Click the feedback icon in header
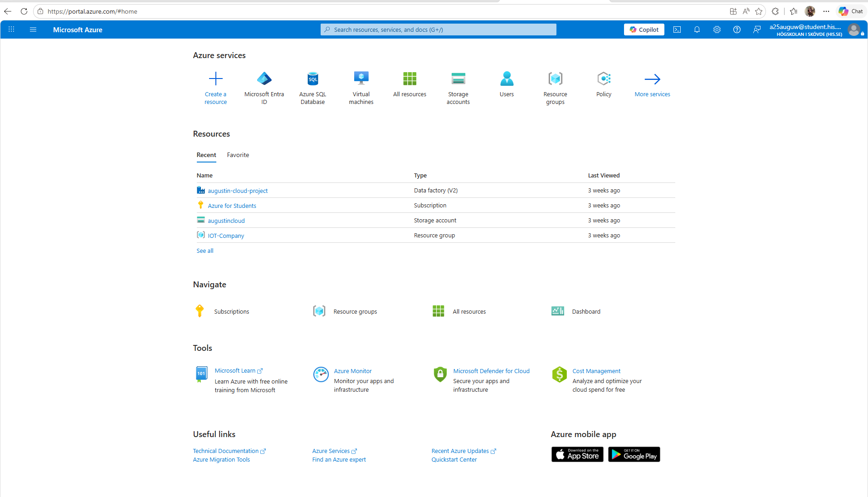The image size is (868, 497). [x=756, y=30]
